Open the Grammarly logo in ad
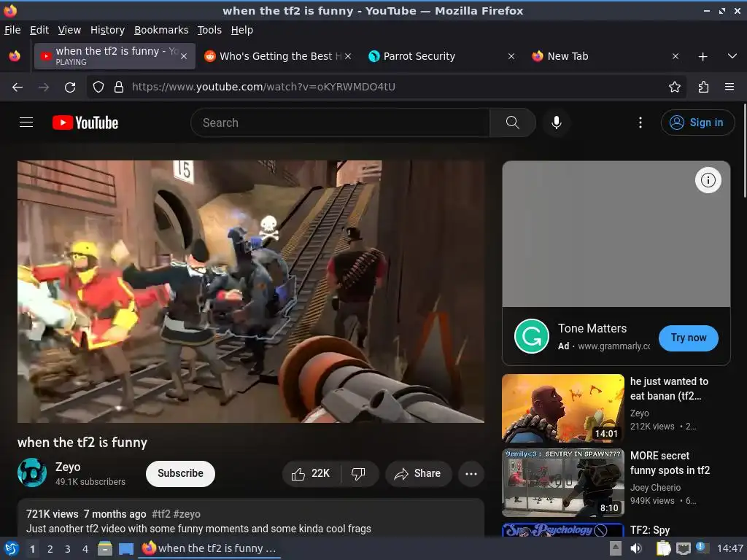 [532, 336]
